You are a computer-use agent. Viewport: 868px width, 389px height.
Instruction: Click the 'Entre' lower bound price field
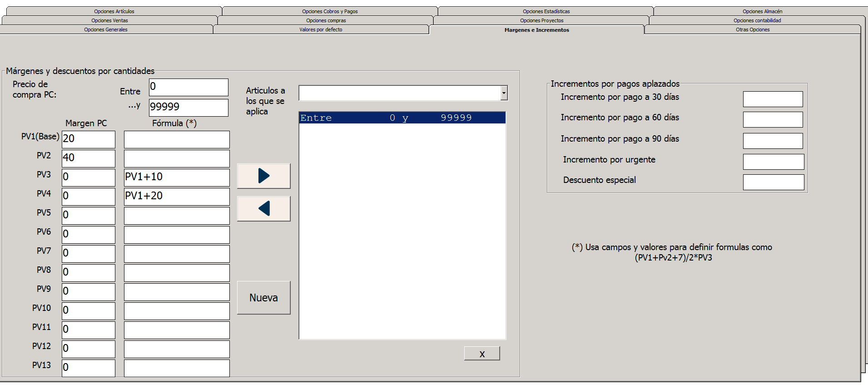point(188,87)
